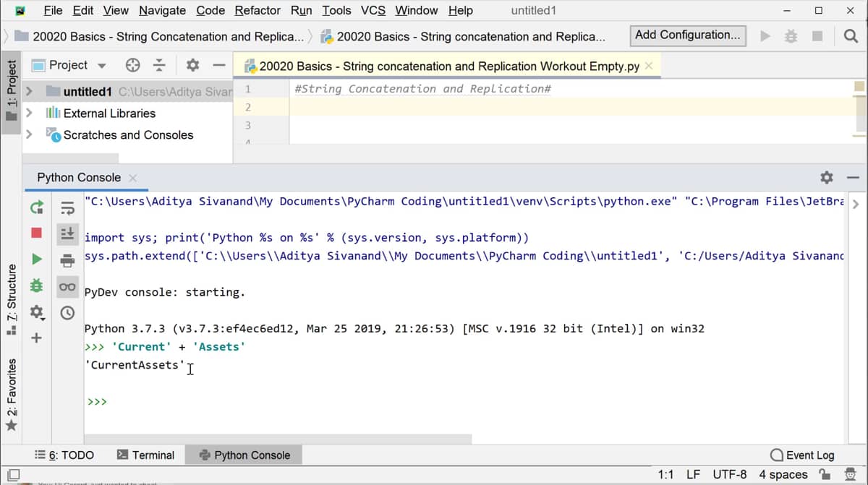Image resolution: width=868 pixels, height=485 pixels.
Task: Open the Project view dropdown
Action: (x=101, y=66)
